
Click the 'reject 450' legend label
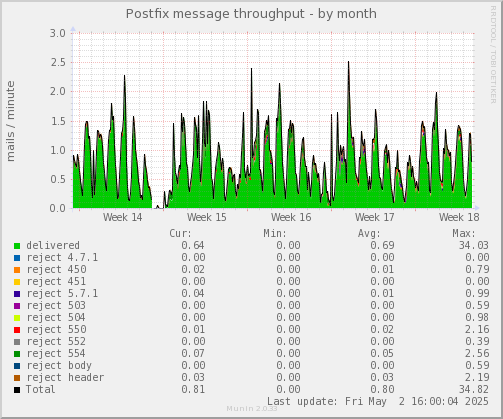click(56, 270)
